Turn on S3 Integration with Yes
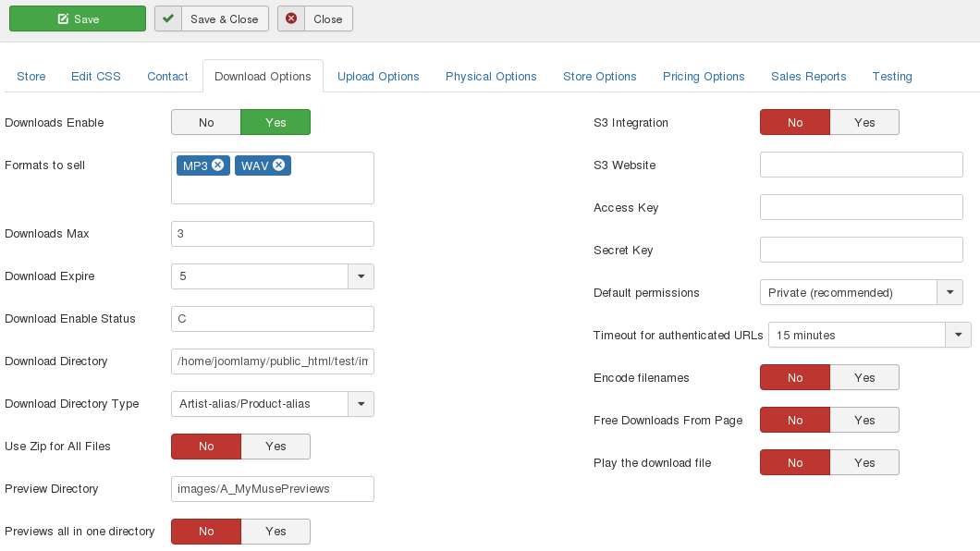980x551 pixels. pos(864,122)
